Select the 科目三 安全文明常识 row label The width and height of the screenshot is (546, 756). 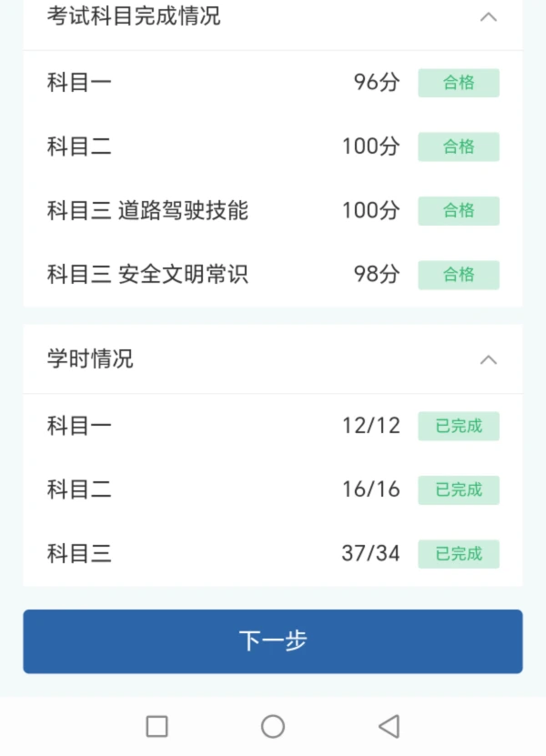(147, 275)
